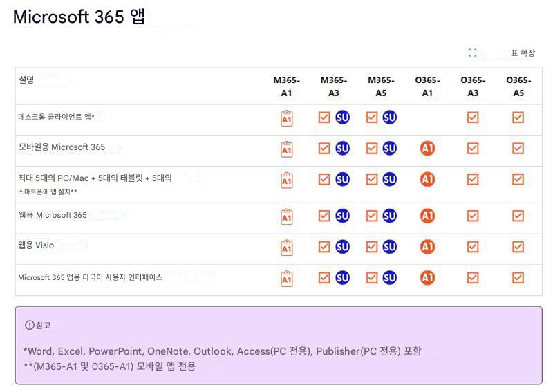The image size is (553, 392).
Task: Click M365-A3 checkmark in 웹용 Visio row
Action: point(324,247)
